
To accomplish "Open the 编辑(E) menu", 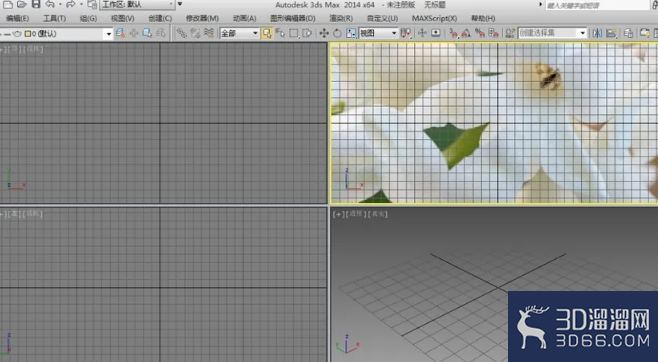I will [18, 18].
